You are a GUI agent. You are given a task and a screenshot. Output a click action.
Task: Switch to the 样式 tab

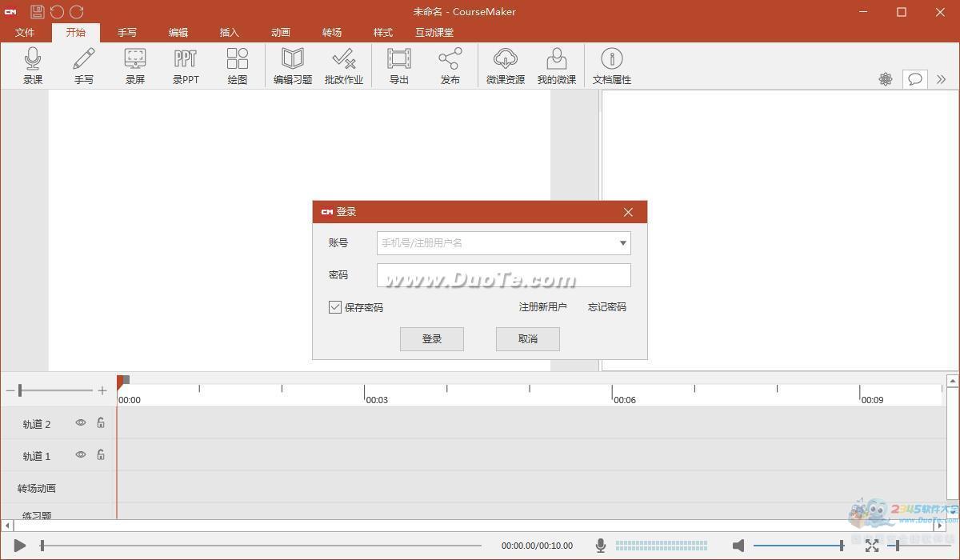383,33
